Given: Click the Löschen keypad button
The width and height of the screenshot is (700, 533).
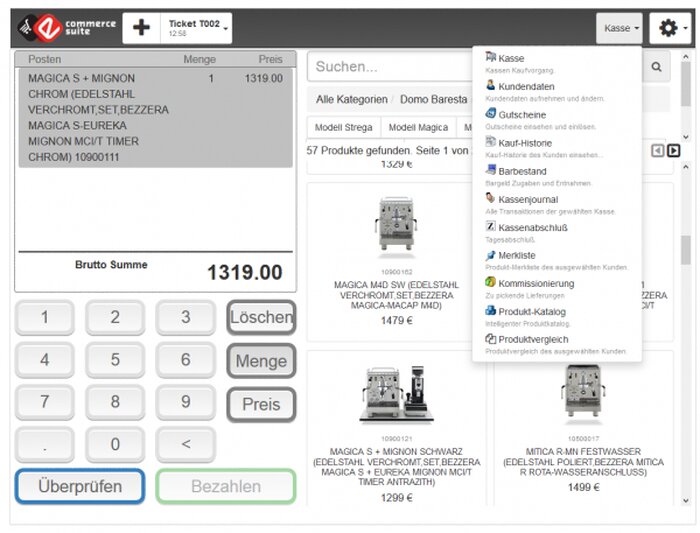Looking at the screenshot, I should pos(261,317).
